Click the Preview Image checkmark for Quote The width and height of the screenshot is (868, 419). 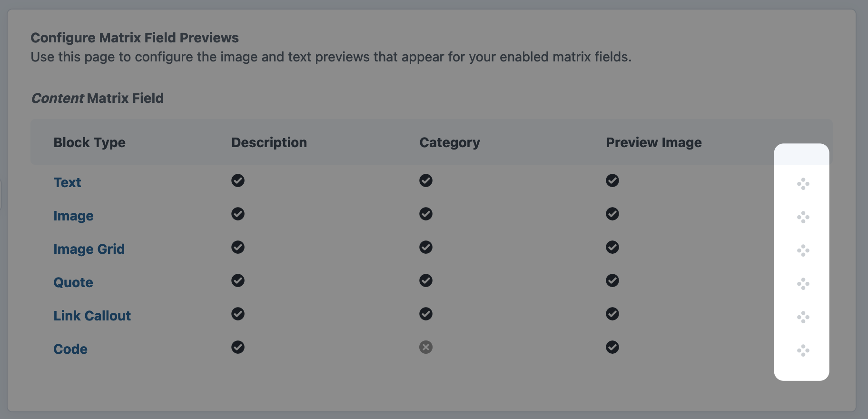point(612,280)
